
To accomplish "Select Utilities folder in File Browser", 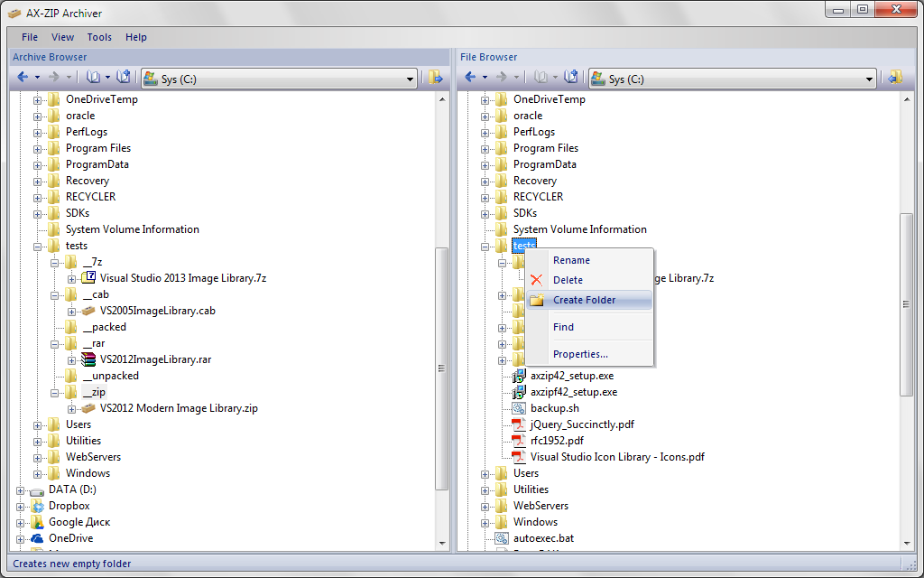I will coord(531,489).
